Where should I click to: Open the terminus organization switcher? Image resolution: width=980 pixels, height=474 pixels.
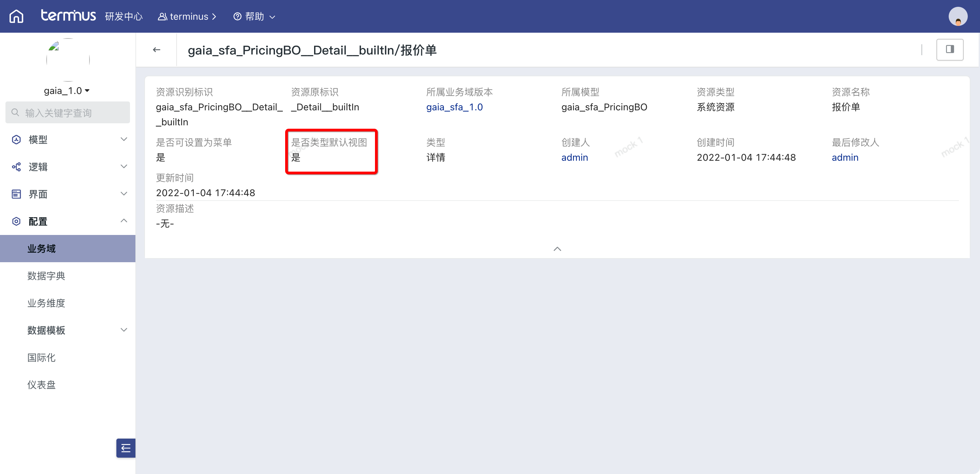(x=187, y=16)
